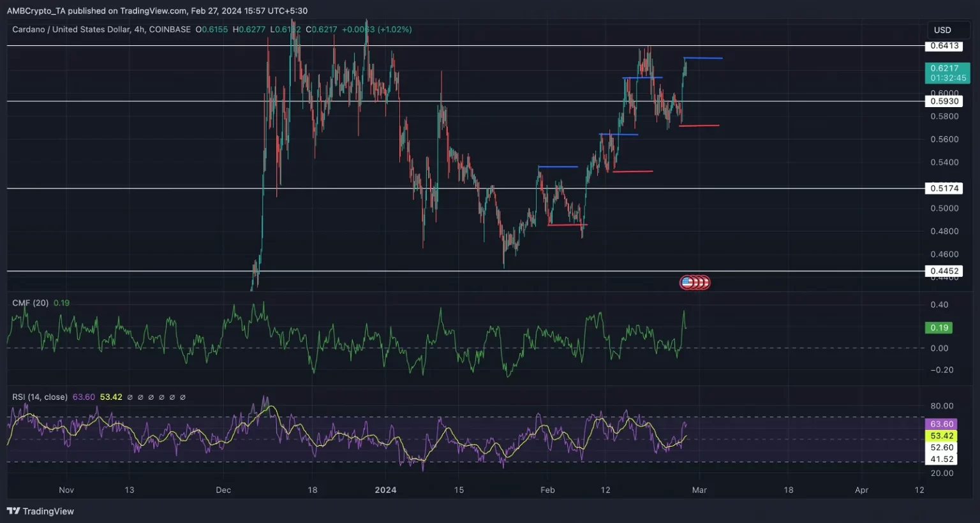
Task: Click the purple RSI 63.60 axis label
Action: click(941, 424)
